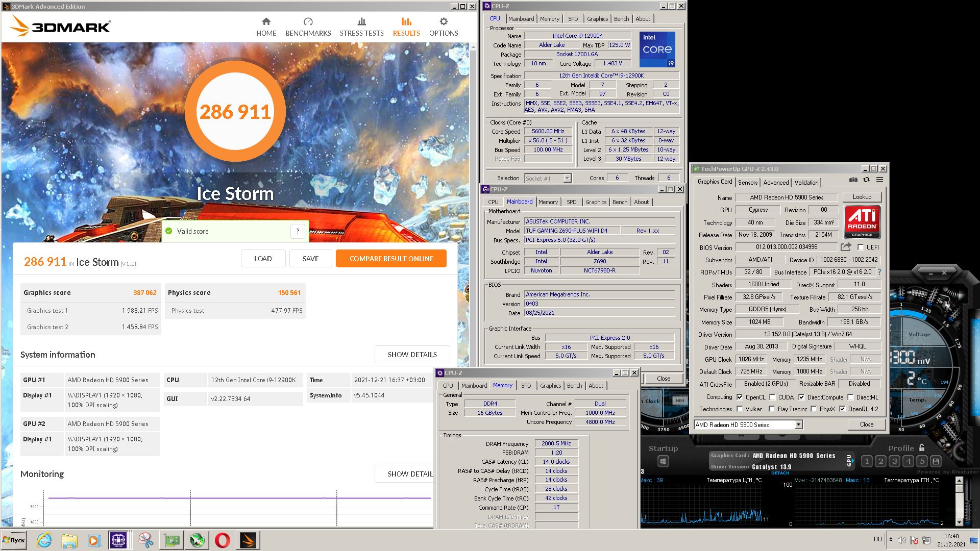980x551 pixels.
Task: Click the question mark beside Valid score
Action: pos(298,231)
